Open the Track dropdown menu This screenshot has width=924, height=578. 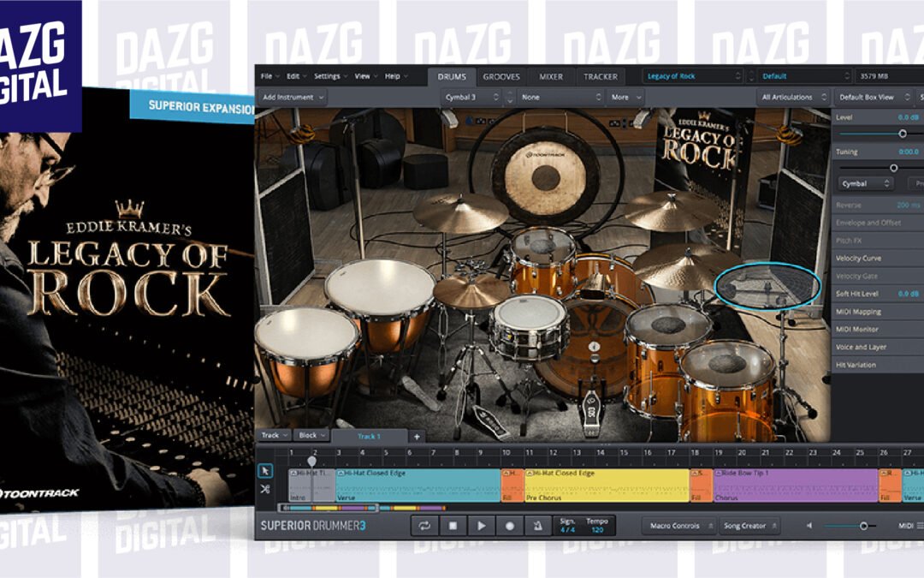click(x=275, y=435)
